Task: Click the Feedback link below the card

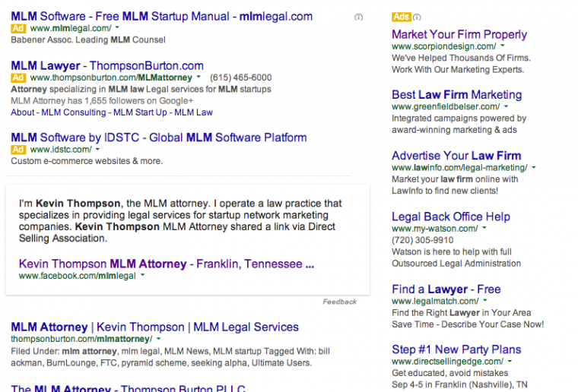Action: click(x=339, y=302)
